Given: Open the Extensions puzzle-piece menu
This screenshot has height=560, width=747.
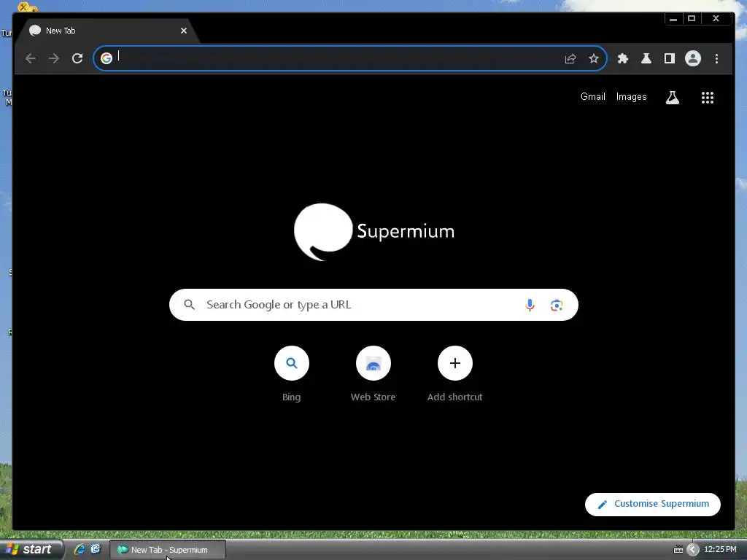Looking at the screenshot, I should tap(623, 58).
